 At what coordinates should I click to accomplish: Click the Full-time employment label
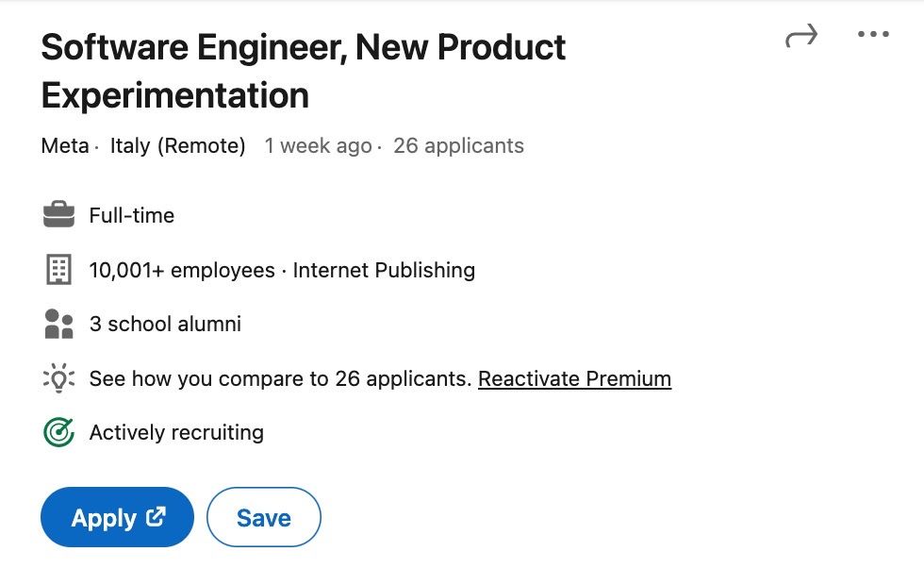[x=132, y=216]
